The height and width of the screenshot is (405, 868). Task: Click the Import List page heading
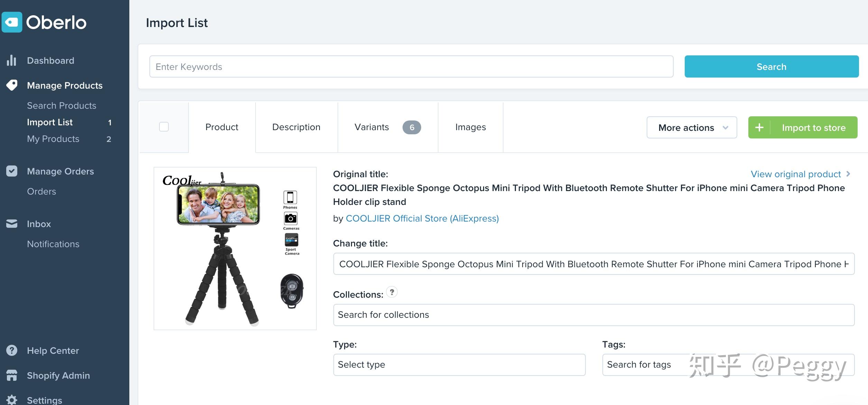tap(177, 23)
